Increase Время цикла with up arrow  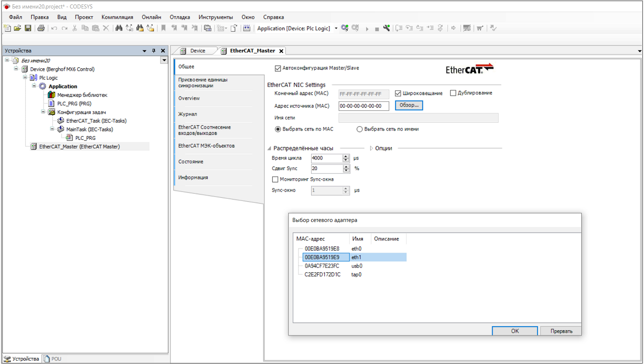(x=346, y=156)
